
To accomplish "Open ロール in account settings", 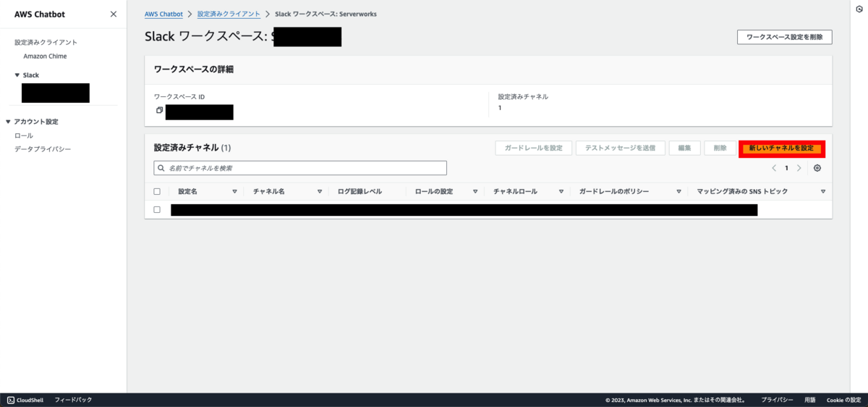I will click(x=24, y=135).
